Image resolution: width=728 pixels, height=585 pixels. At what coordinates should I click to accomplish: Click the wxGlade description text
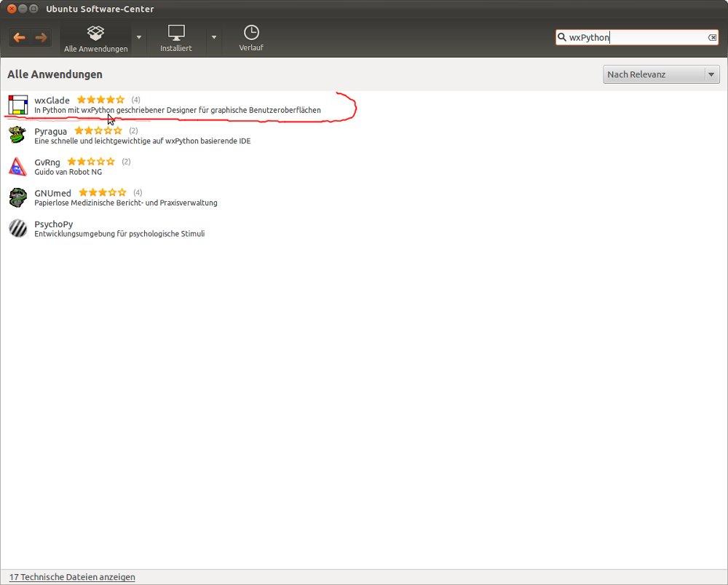tap(178, 111)
